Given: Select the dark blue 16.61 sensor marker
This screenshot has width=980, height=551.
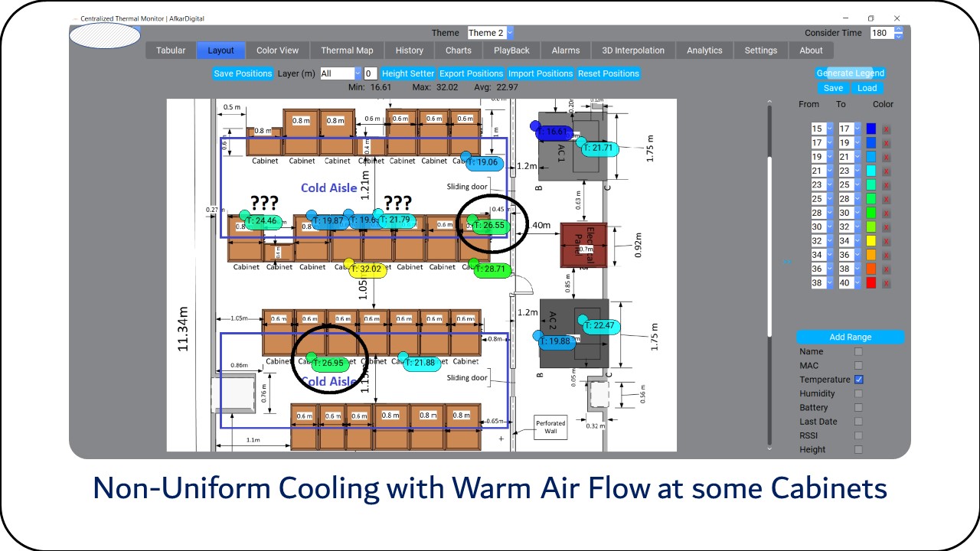Looking at the screenshot, I should [x=554, y=132].
